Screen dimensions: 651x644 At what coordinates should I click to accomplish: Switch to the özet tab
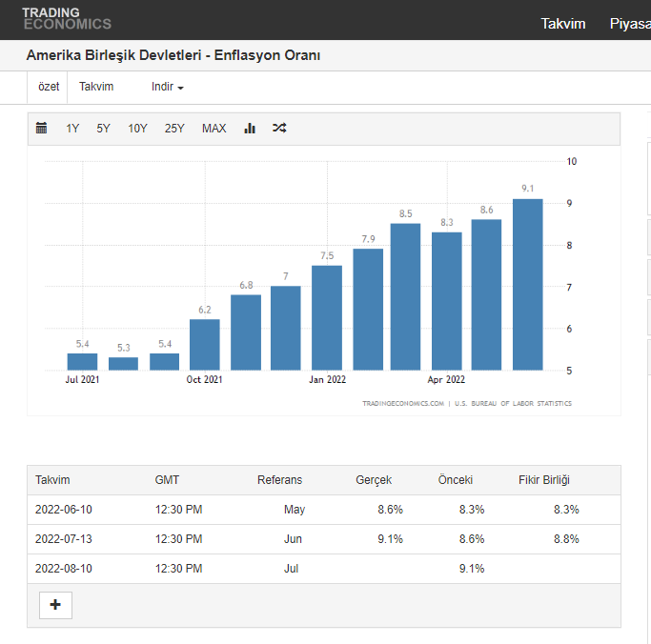coord(49,87)
